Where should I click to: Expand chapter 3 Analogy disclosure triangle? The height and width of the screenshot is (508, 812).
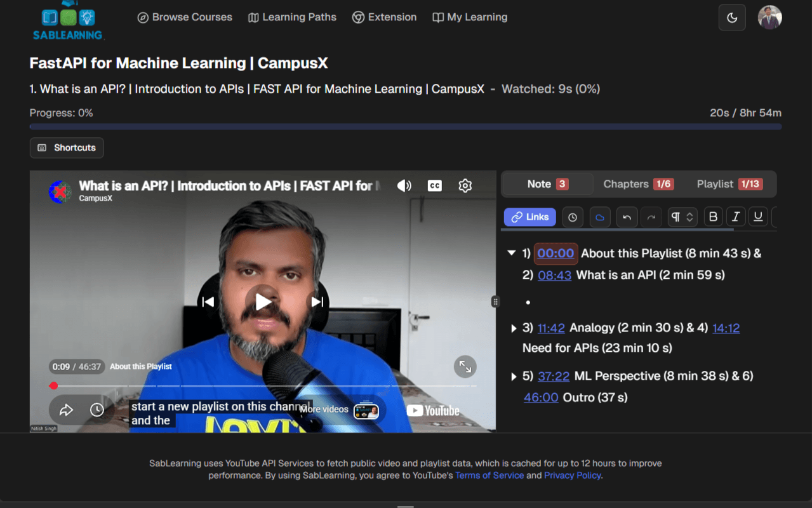coord(513,328)
